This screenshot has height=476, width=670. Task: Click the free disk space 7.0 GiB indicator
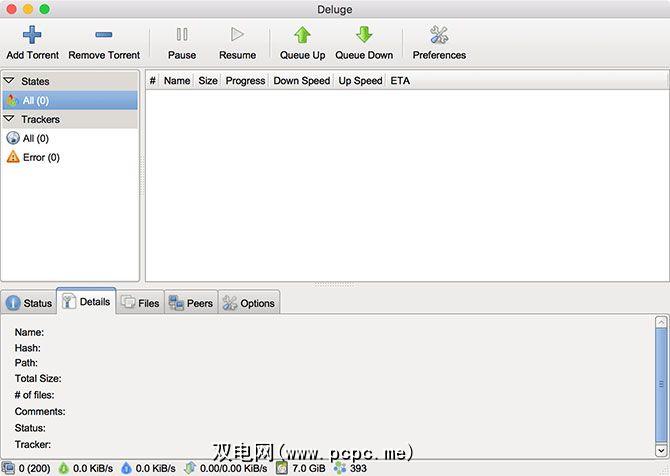coord(300,468)
